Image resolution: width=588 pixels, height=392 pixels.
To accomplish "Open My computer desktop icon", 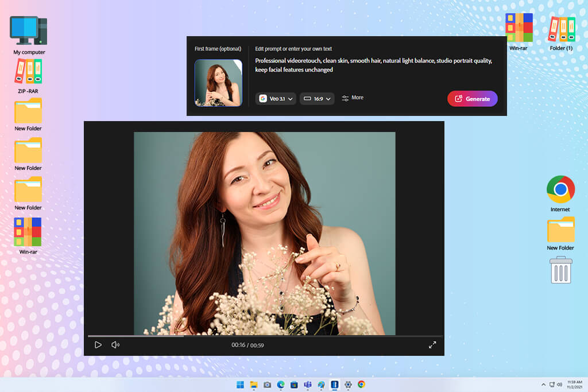I will (29, 36).
